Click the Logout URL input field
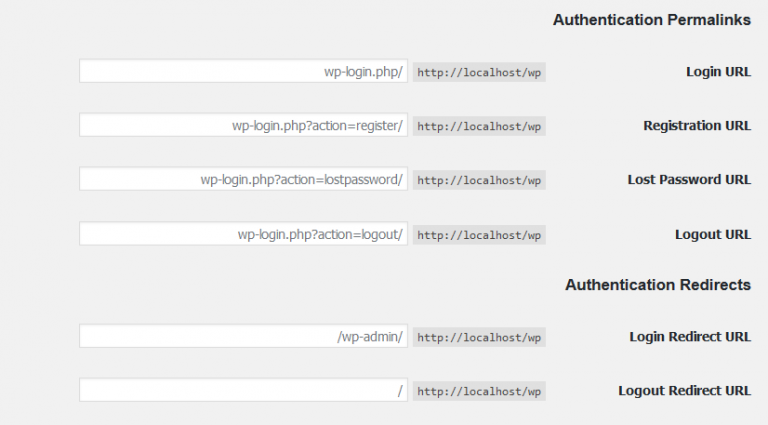 [x=243, y=234]
